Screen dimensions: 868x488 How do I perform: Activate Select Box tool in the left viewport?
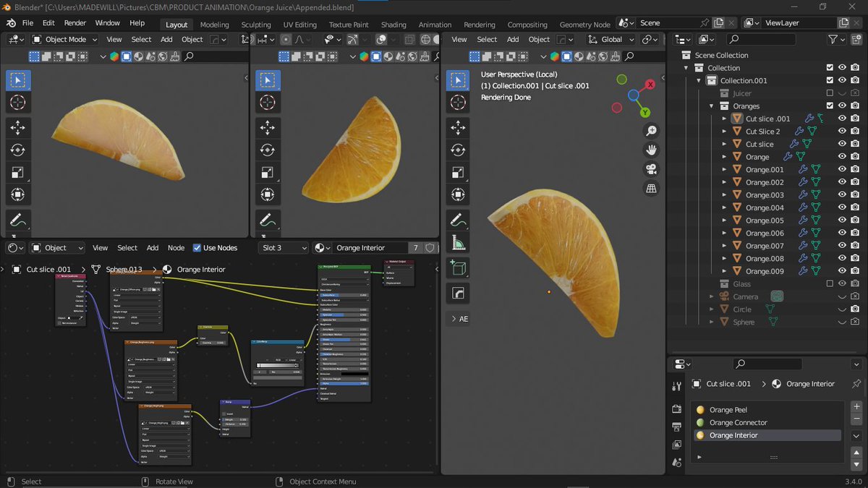pyautogui.click(x=18, y=80)
